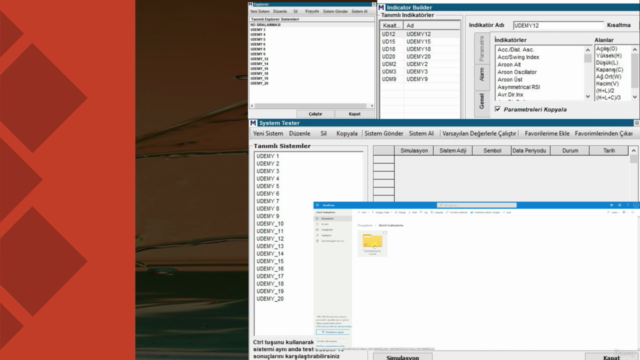
Task: Click Kopyala in System Tester menu
Action: (347, 133)
